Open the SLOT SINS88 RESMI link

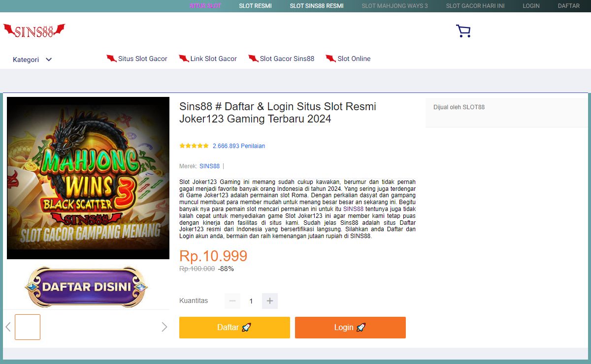(x=317, y=6)
